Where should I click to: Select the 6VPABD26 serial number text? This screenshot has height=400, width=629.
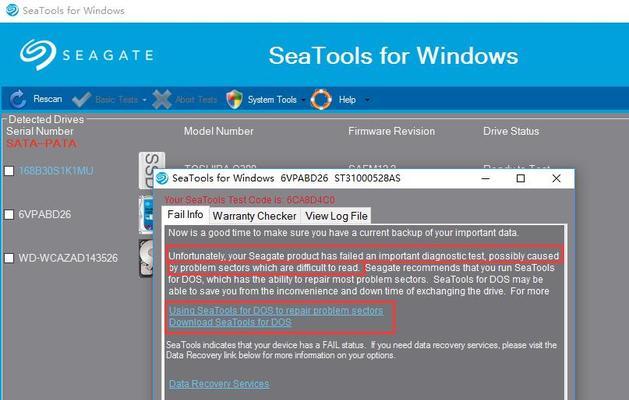[x=45, y=215]
